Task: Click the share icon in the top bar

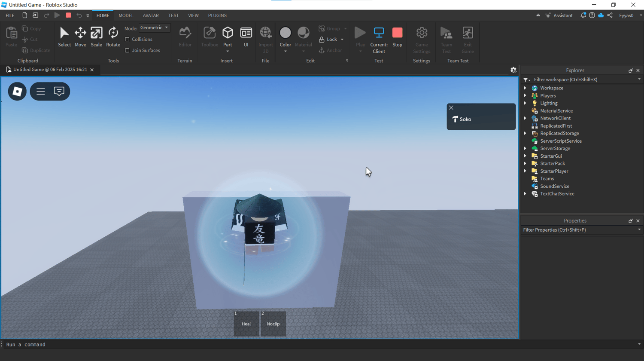Action: [x=610, y=15]
